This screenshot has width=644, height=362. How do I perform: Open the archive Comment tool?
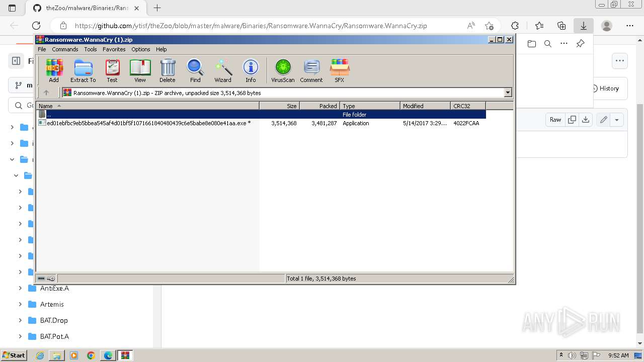pyautogui.click(x=311, y=70)
